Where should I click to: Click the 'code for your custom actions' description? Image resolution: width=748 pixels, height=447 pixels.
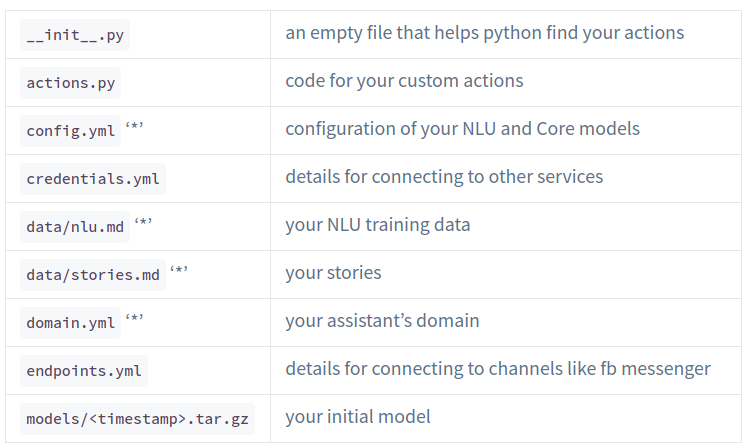pos(404,81)
